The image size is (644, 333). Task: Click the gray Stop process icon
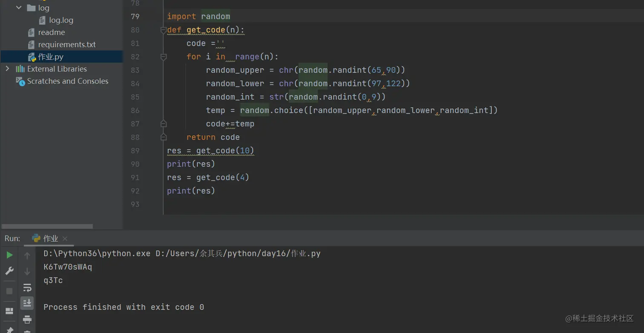point(9,291)
